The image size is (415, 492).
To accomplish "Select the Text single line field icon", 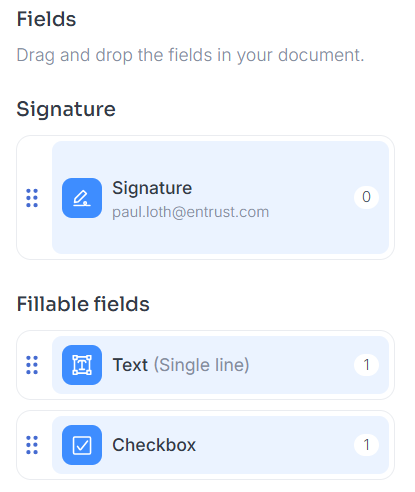I will pos(82,365).
